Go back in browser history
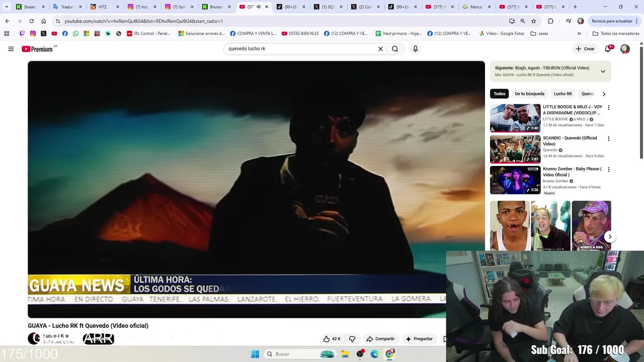Image resolution: width=644 pixels, height=362 pixels. pyautogui.click(x=7, y=21)
